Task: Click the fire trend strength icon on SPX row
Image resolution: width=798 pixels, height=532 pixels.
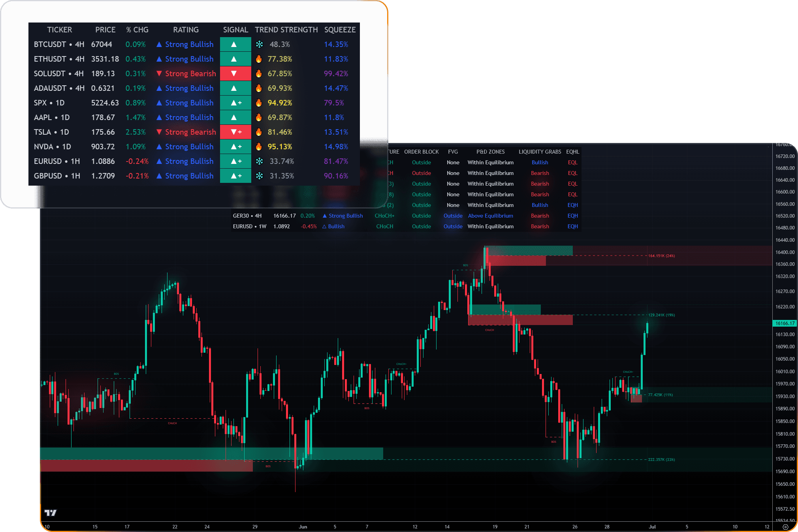Action: click(259, 103)
